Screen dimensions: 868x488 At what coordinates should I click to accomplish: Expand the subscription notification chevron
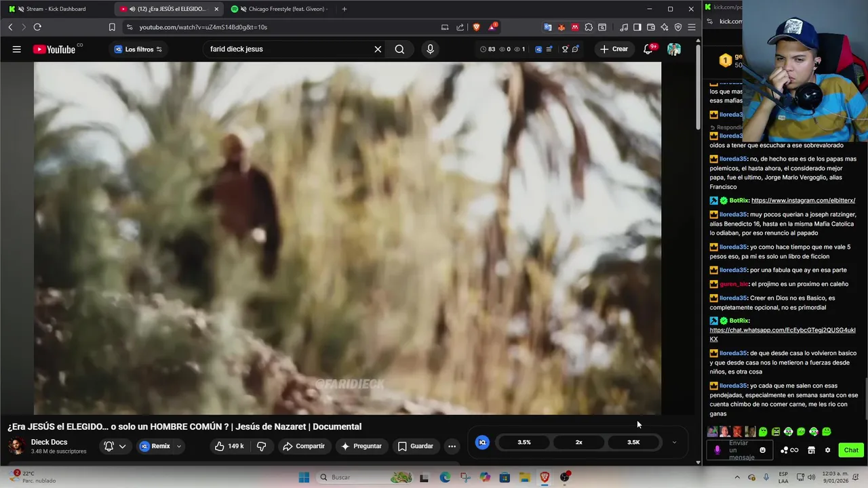click(123, 446)
